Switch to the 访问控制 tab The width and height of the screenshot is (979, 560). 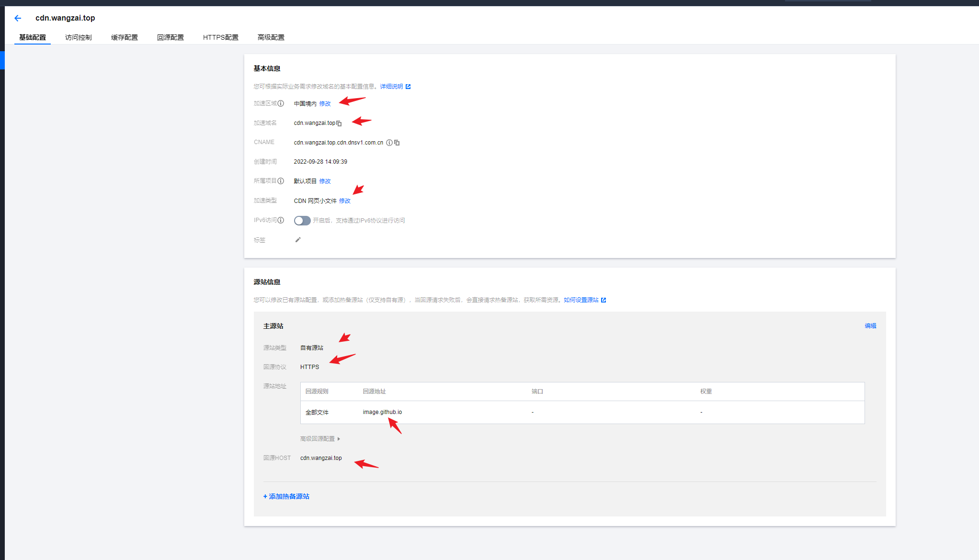click(x=78, y=37)
